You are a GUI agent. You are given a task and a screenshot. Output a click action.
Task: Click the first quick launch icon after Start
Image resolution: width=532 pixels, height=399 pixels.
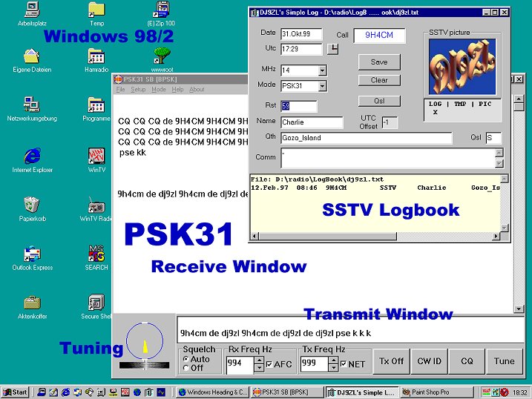(42, 392)
